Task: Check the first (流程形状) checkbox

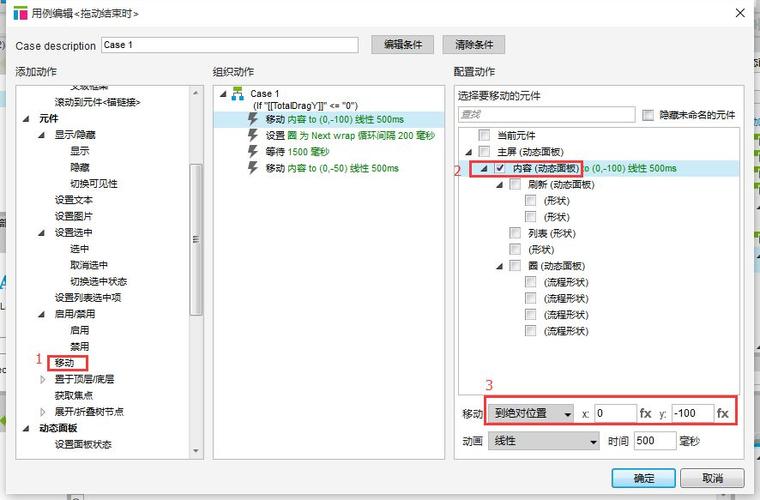Action: pos(531,282)
